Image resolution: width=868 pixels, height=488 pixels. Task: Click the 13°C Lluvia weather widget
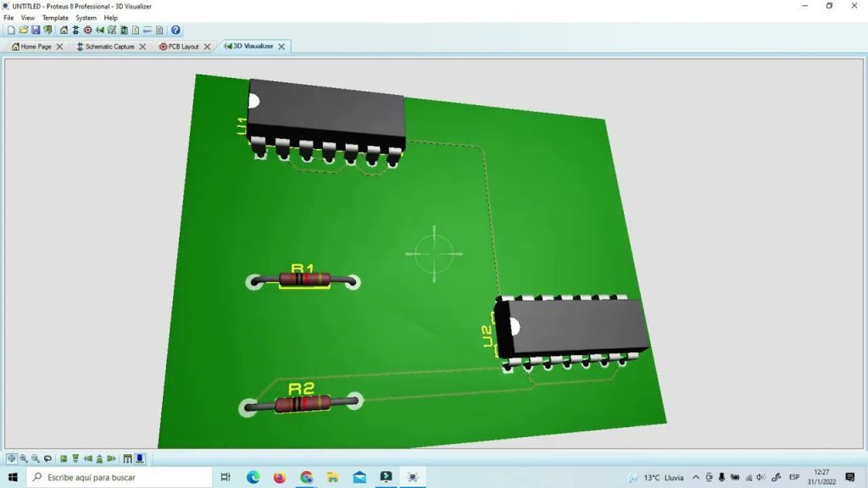pyautogui.click(x=657, y=477)
